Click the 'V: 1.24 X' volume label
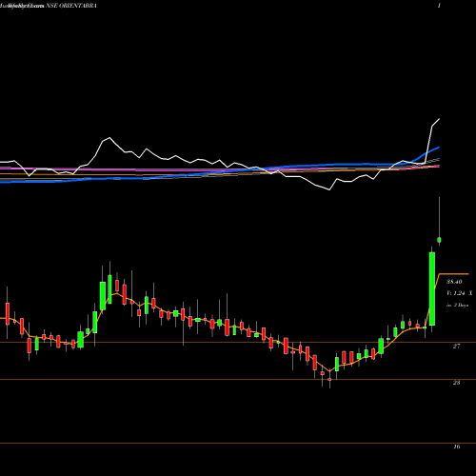Screen dimensions: 476x476 [460, 293]
